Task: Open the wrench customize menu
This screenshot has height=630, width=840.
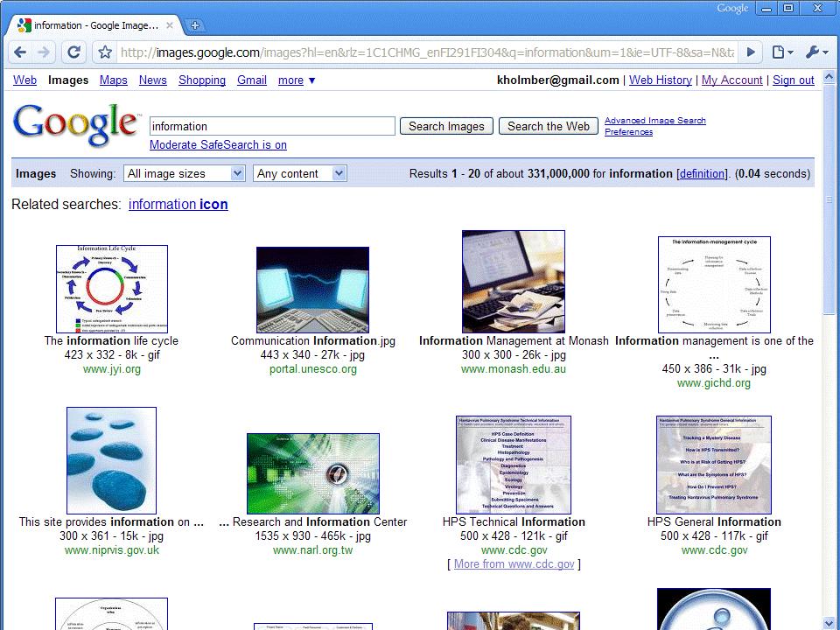Action: 817,52
